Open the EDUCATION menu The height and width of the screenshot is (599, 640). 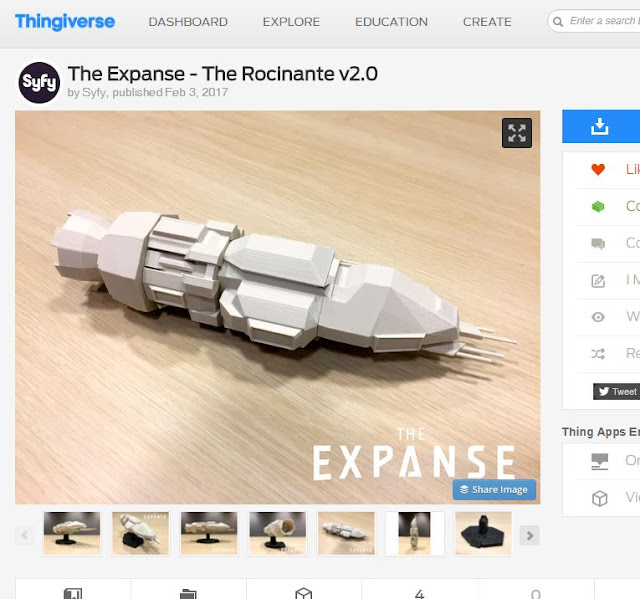tap(391, 22)
